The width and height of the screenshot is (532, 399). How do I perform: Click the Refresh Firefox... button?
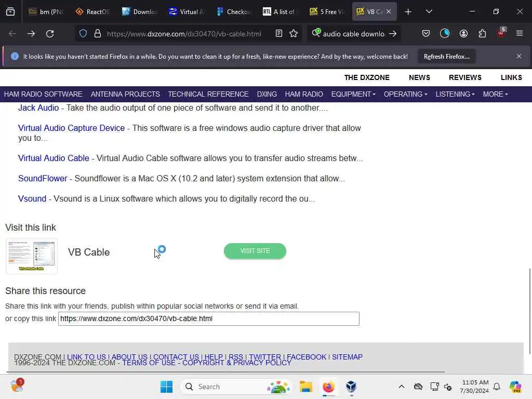point(446,57)
